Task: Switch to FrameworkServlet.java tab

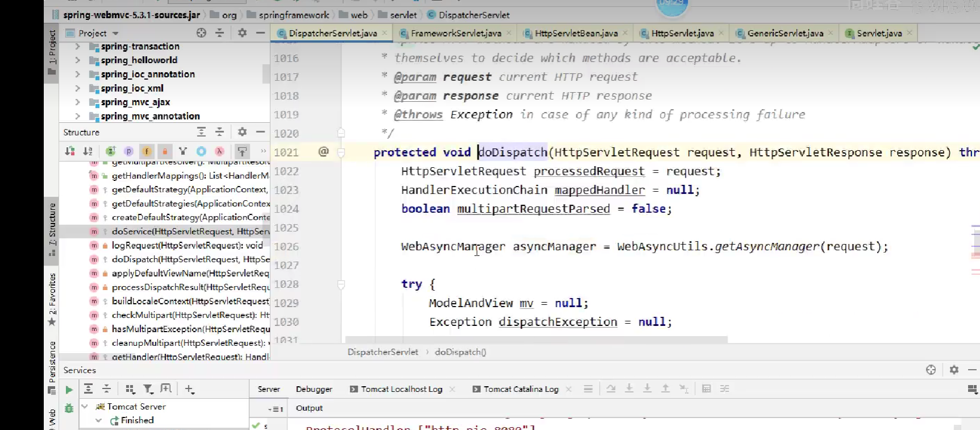Action: point(455,34)
